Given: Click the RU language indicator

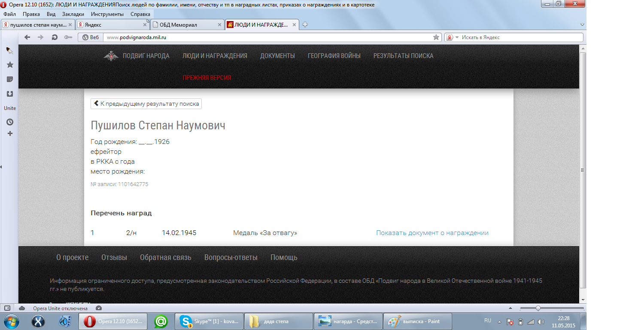Looking at the screenshot, I should pos(487,321).
